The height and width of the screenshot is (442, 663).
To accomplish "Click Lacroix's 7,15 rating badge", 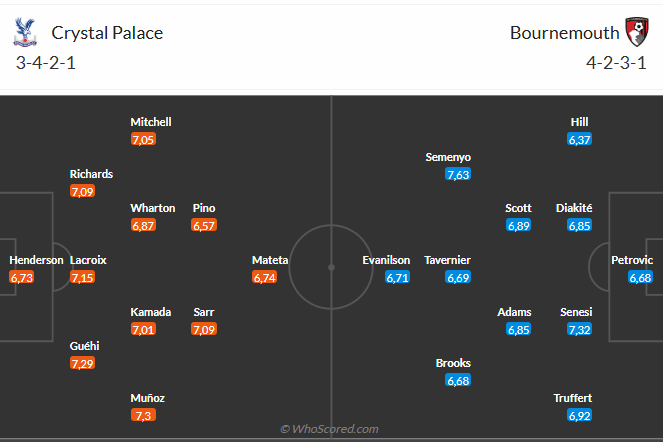I will (84, 277).
